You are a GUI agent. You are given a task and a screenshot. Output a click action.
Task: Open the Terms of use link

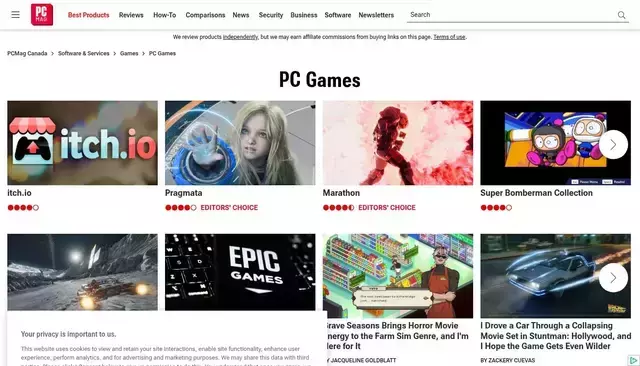pos(449,37)
